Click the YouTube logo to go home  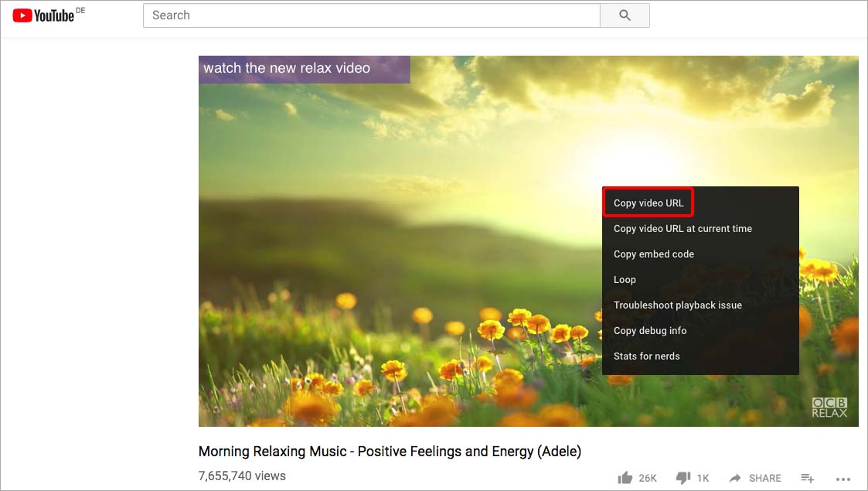[x=44, y=15]
